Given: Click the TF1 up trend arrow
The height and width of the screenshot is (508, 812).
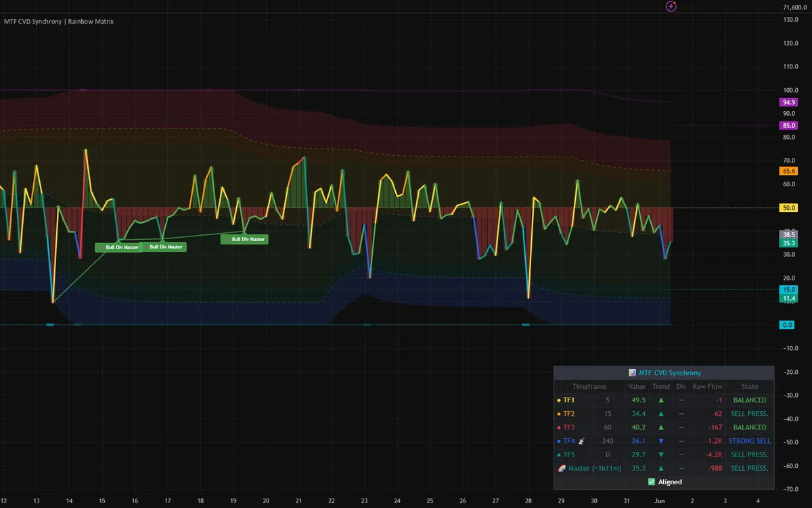Looking at the screenshot, I should point(660,400).
